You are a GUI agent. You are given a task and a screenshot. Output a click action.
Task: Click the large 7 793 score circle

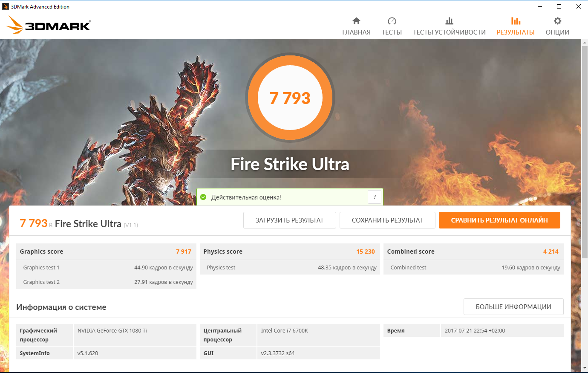tap(290, 98)
